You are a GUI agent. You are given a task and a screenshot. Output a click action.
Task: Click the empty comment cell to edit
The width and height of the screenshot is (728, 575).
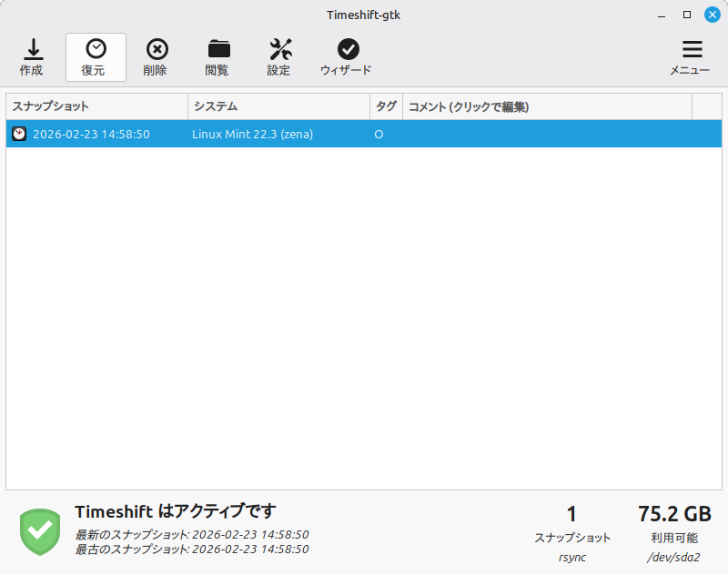click(x=546, y=134)
